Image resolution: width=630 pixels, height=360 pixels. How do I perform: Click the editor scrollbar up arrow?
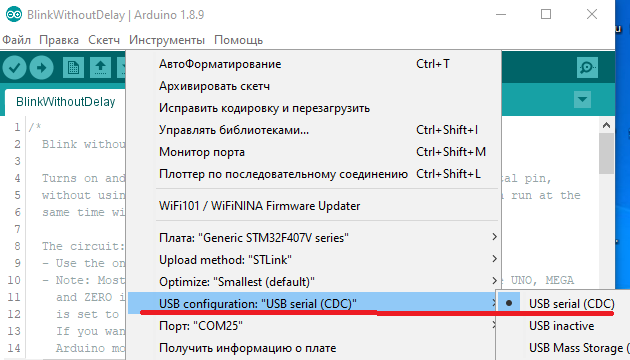[606, 125]
